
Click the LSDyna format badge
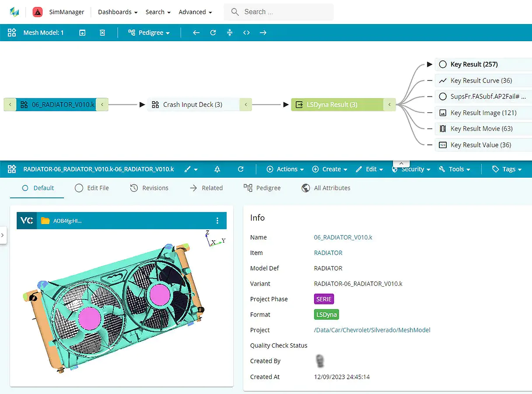click(x=326, y=314)
